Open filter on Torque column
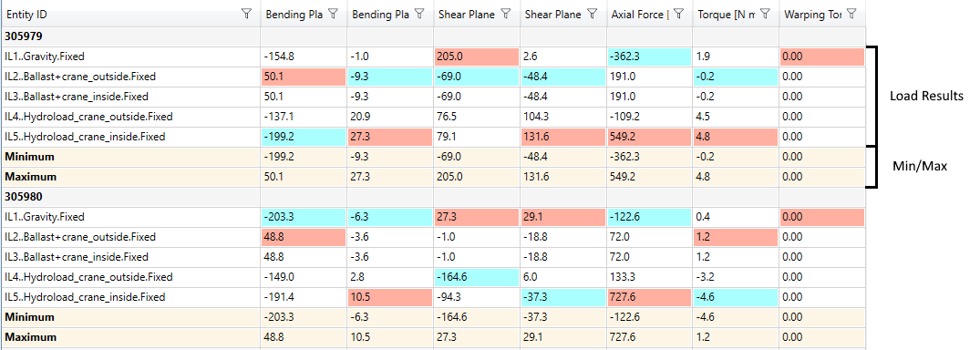980x350 pixels. click(x=766, y=14)
